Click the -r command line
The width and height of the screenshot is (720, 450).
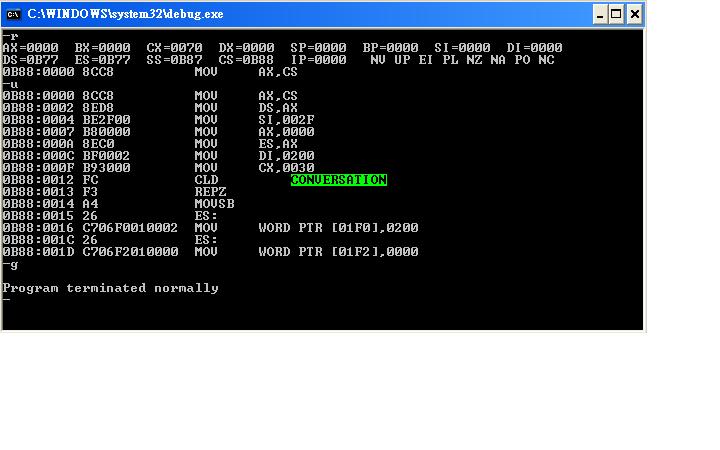pos(10,36)
